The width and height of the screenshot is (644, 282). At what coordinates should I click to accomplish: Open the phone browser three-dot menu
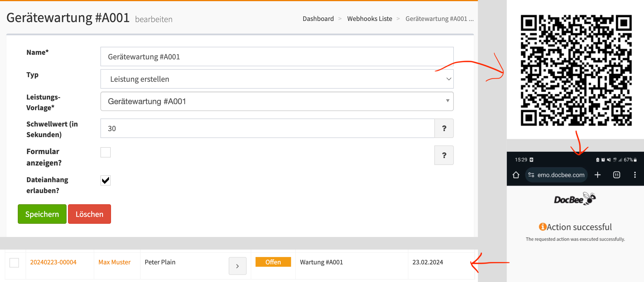[x=635, y=175]
